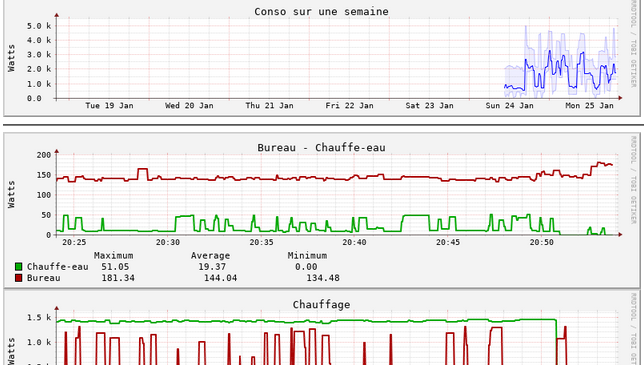Click the 'Fri 22 Jan' axis label
This screenshot has height=365, width=644.
pos(350,106)
